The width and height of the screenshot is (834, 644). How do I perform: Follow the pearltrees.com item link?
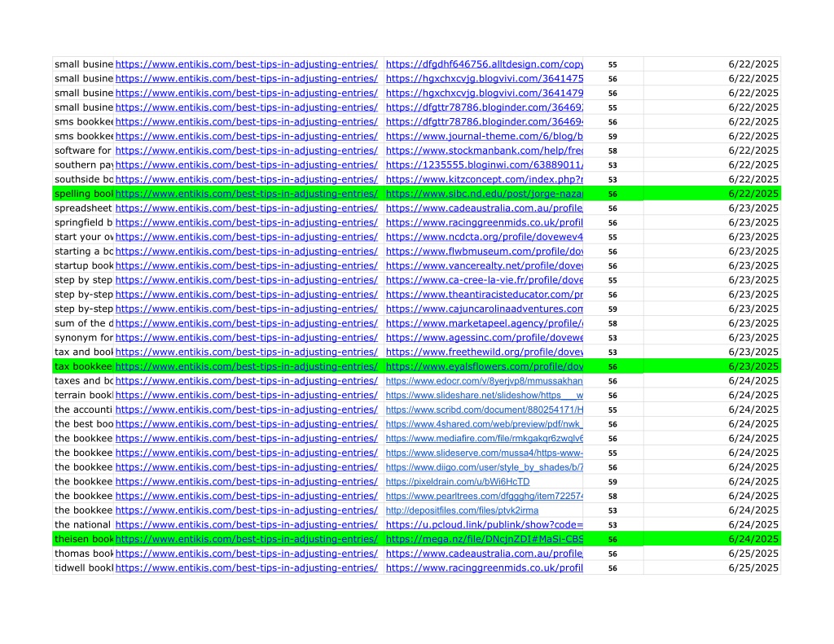tap(484, 496)
